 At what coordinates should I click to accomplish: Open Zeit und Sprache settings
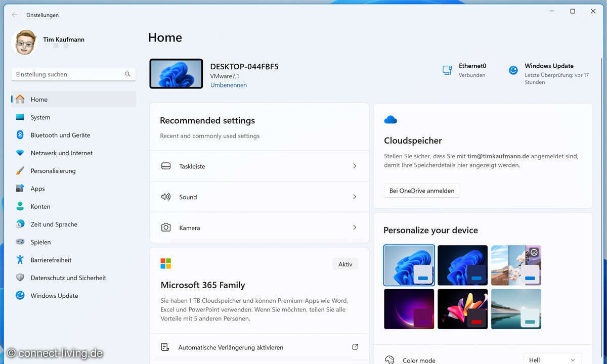(74, 224)
